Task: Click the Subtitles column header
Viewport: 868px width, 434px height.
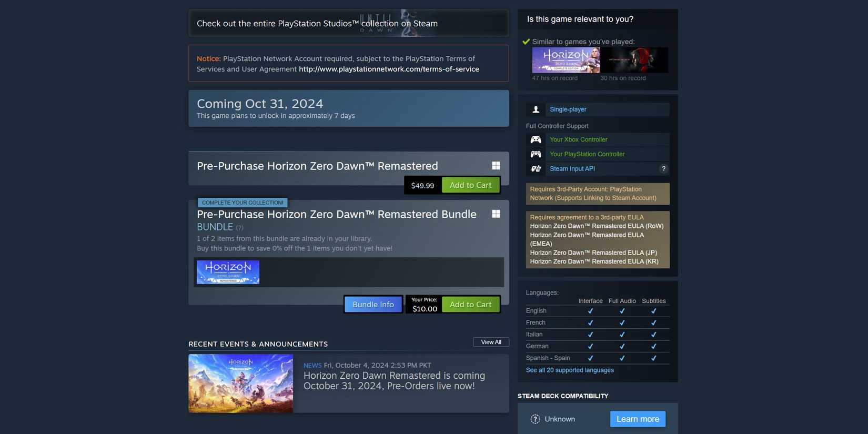Action: pyautogui.click(x=654, y=301)
